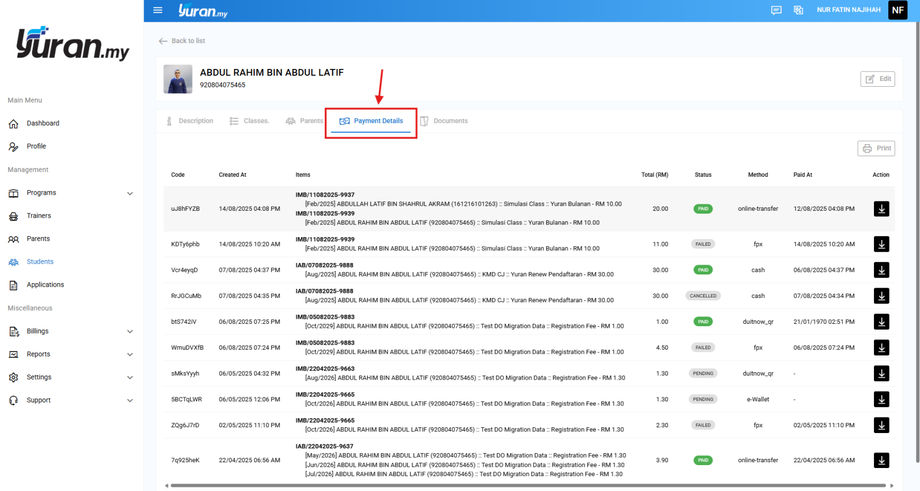Image resolution: width=920 pixels, height=491 pixels.
Task: Switch to the Classes tab
Action: point(249,121)
